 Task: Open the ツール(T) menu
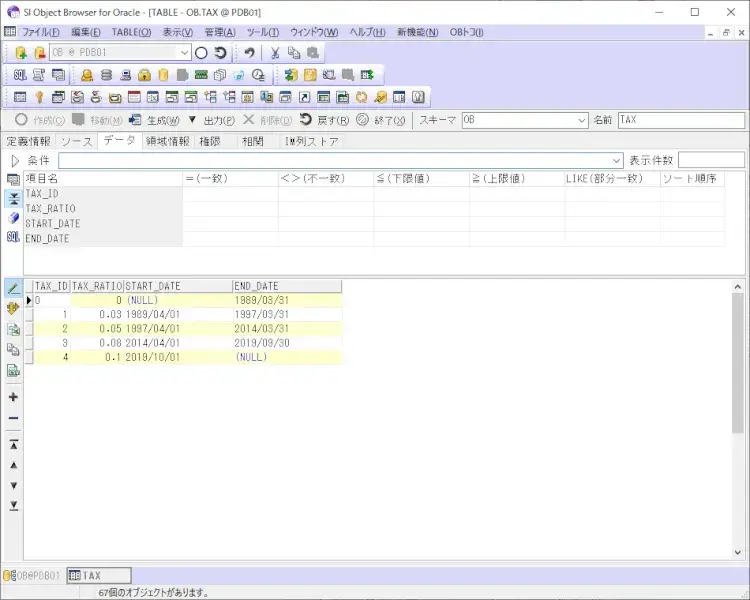point(263,32)
